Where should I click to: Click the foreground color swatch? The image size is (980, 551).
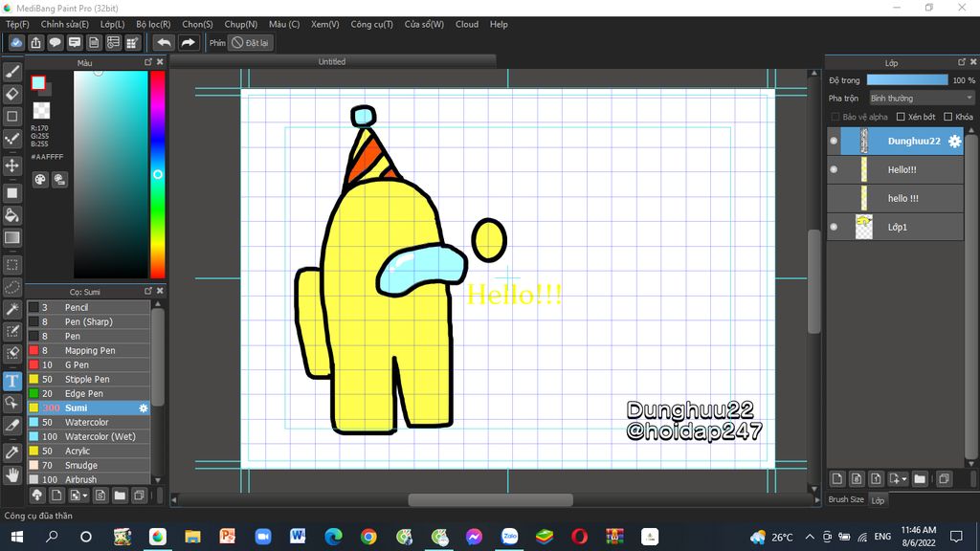[x=38, y=82]
